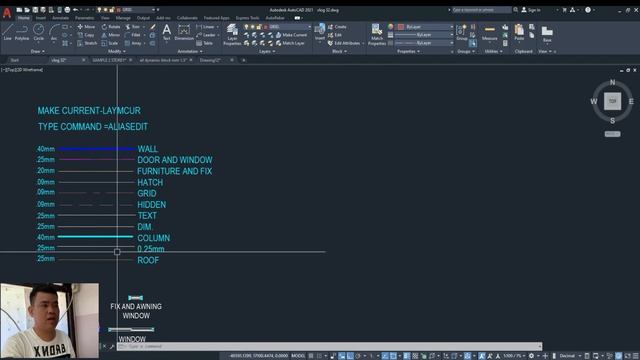Click the Measure tool
The height and width of the screenshot is (360, 640).
[489, 32]
